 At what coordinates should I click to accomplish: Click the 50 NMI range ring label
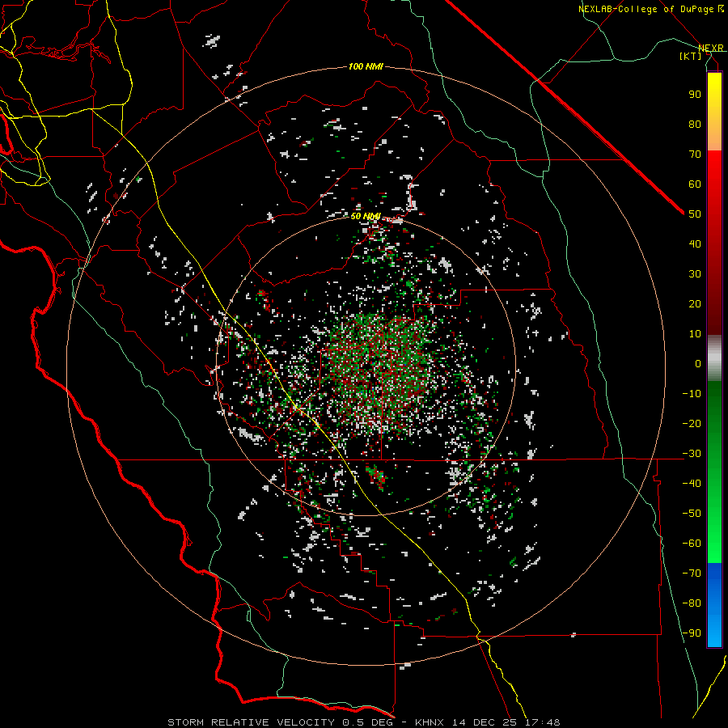(366, 216)
